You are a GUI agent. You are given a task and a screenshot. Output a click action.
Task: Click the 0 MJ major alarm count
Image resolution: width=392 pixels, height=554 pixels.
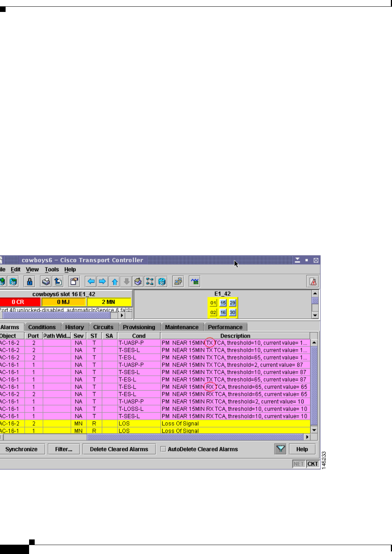pyautogui.click(x=63, y=302)
